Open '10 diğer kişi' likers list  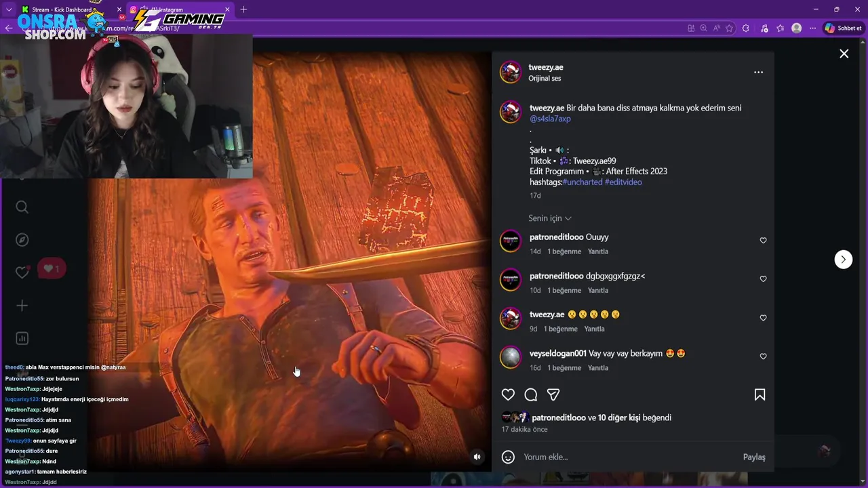(619, 418)
